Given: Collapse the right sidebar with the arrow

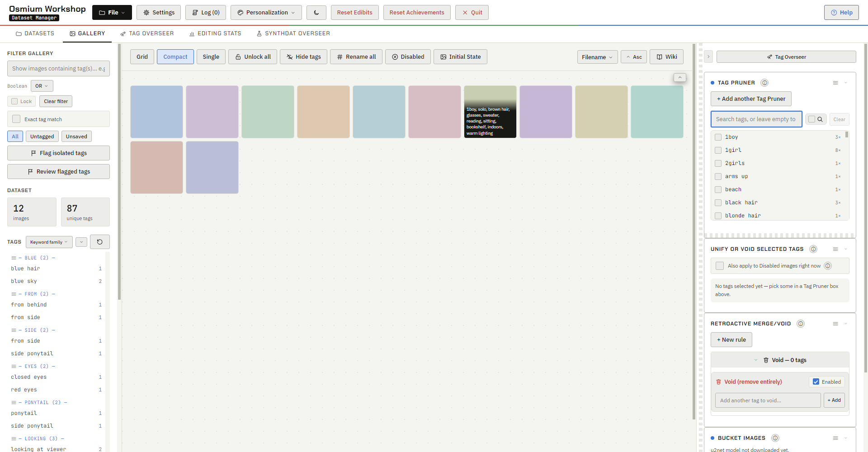Looking at the screenshot, I should (708, 57).
